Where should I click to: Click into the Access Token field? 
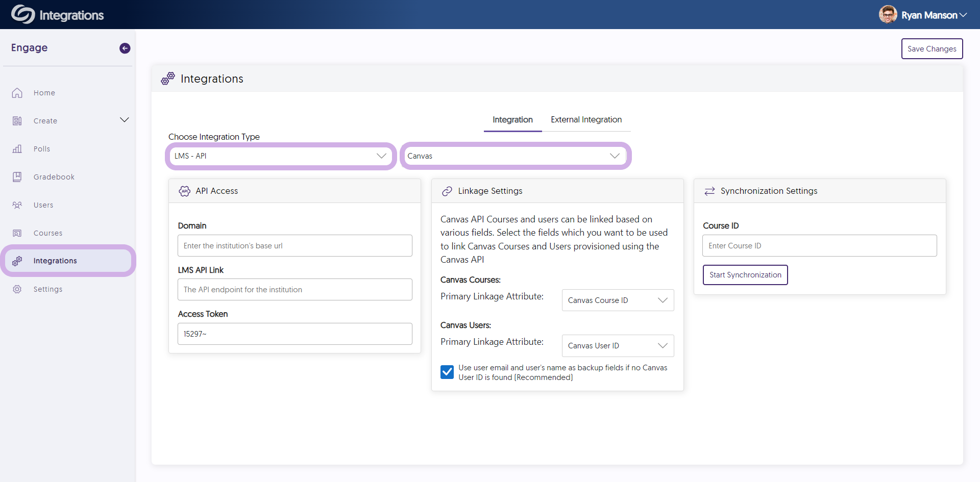[x=295, y=334]
